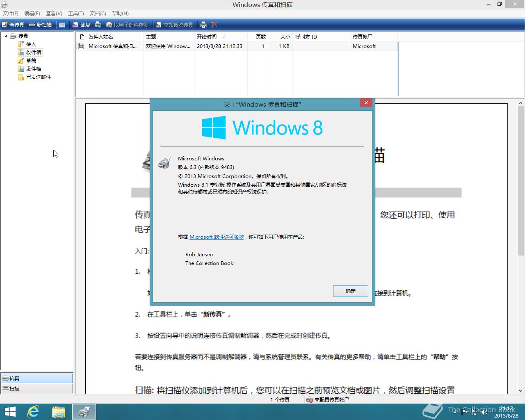Click the fax machine icon in About dialog
Viewport: 525px width, 420px height.
pyautogui.click(x=164, y=163)
